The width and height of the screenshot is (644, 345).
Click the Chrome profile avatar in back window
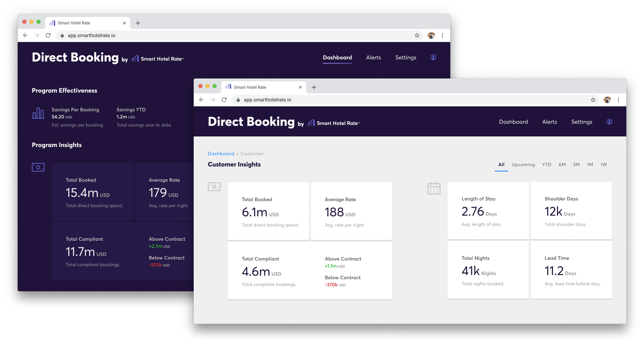point(431,35)
